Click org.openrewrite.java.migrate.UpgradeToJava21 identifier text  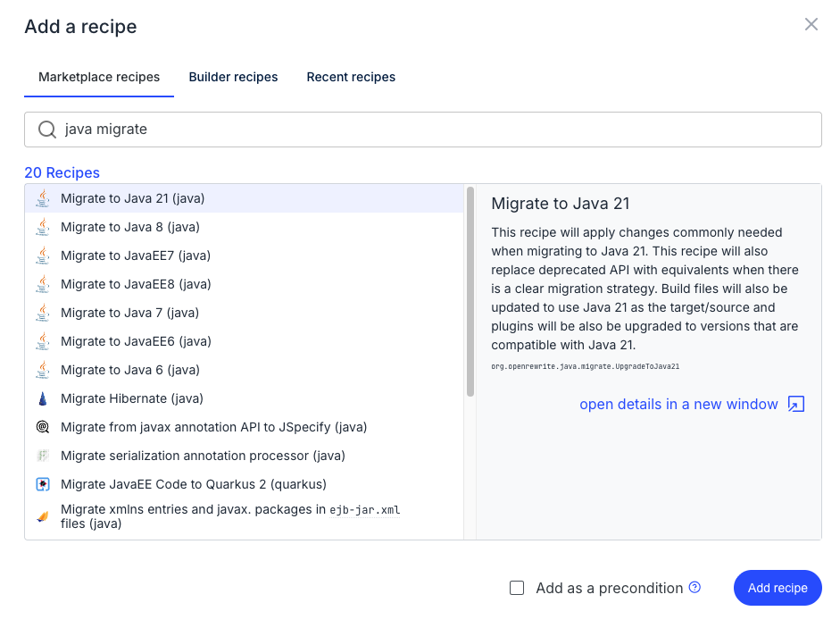[585, 367]
